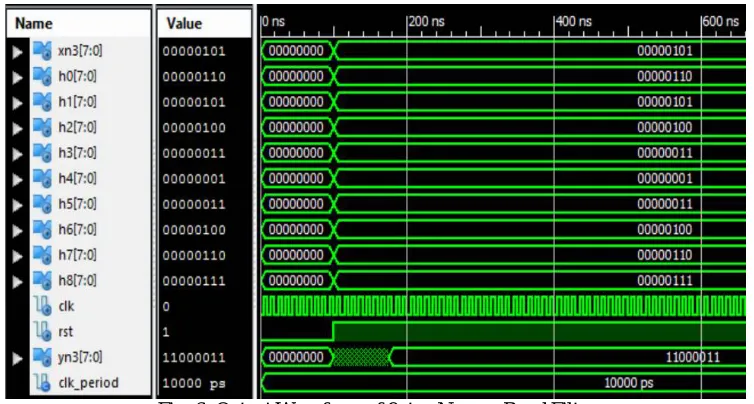
Task: Click h8 value 00000111 in Value column
Action: tap(194, 281)
